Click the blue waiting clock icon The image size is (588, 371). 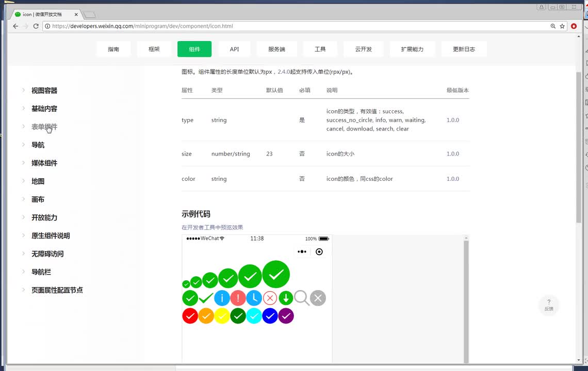(254, 298)
